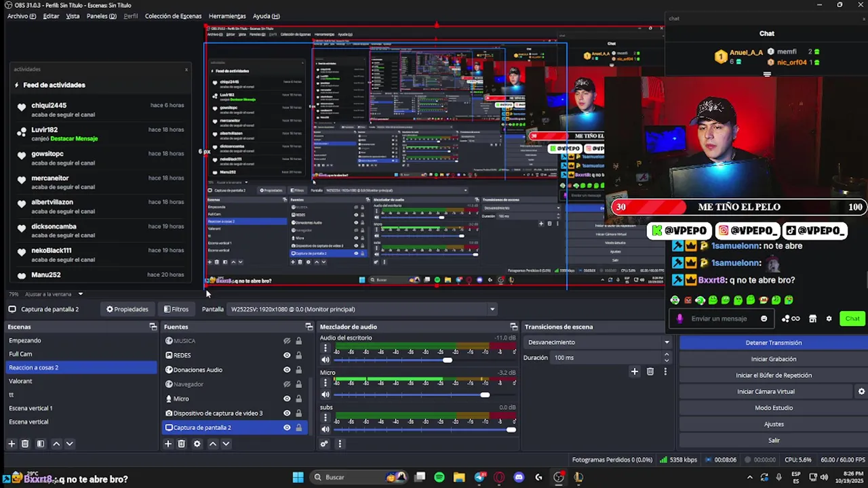Screen dimensions: 868x488
Task: Open transition properties three-dot menu
Action: coord(665,371)
